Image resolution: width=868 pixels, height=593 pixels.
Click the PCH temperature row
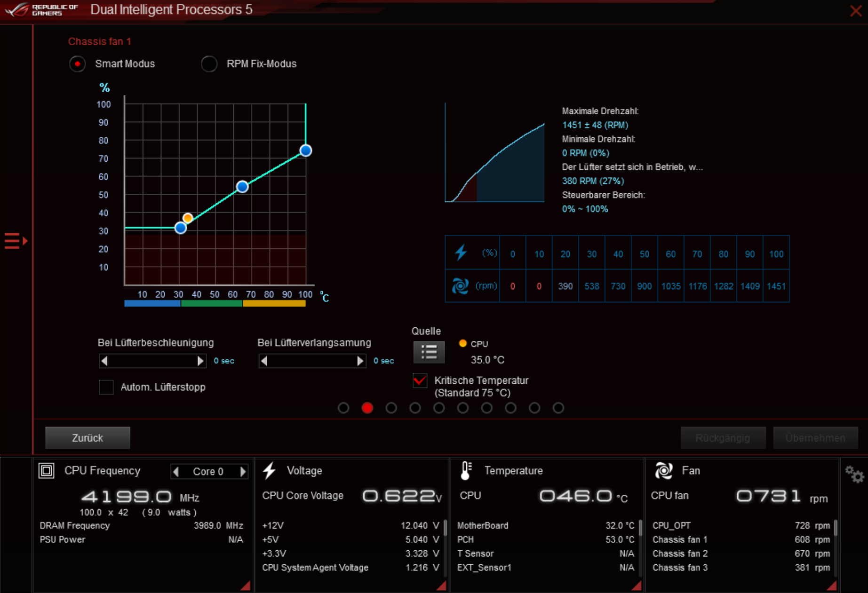coord(546,539)
